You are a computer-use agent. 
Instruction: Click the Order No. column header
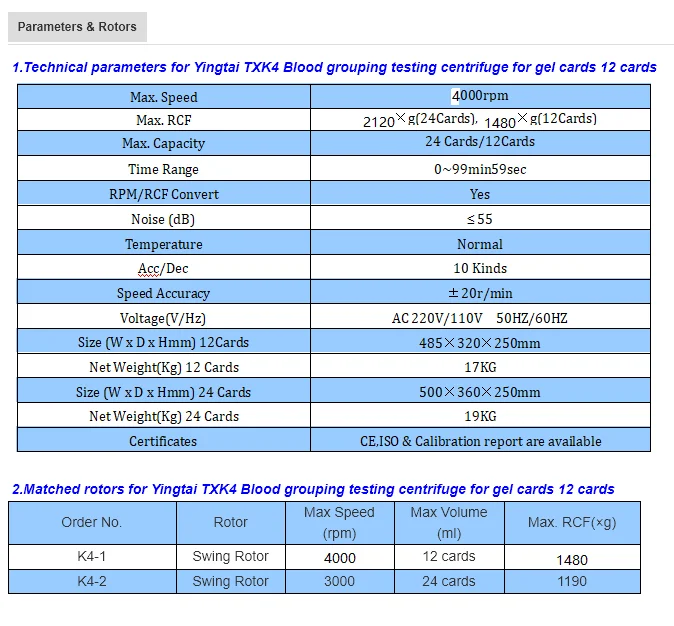point(92,523)
